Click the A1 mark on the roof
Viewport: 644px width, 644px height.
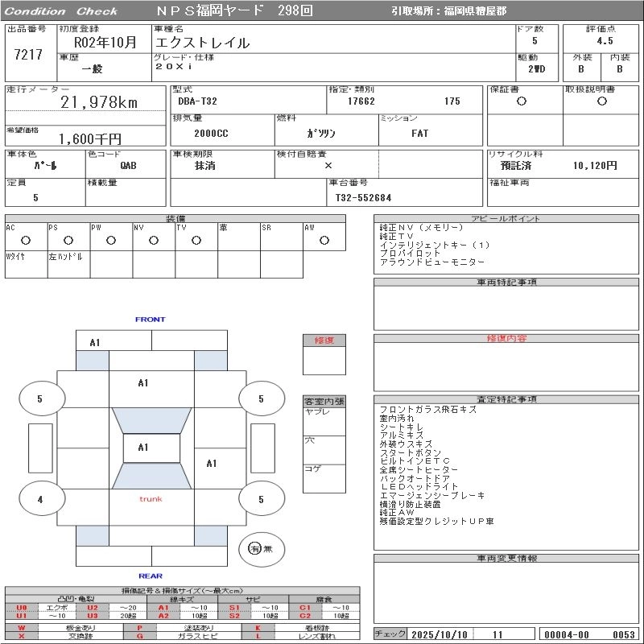click(143, 448)
